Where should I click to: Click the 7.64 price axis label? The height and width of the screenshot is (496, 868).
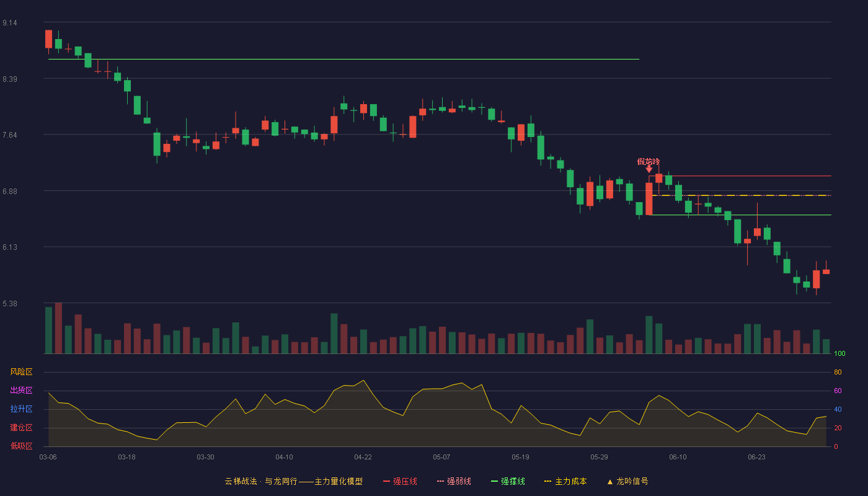pyautogui.click(x=10, y=135)
